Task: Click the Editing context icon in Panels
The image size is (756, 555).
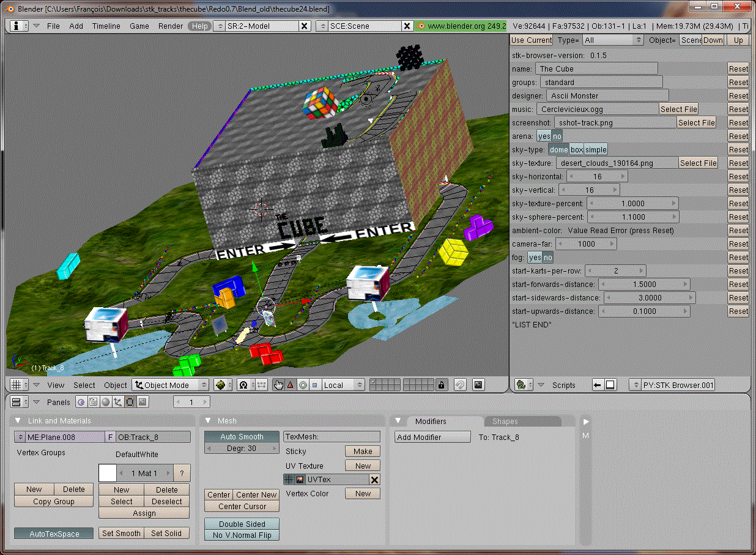Action: click(130, 402)
